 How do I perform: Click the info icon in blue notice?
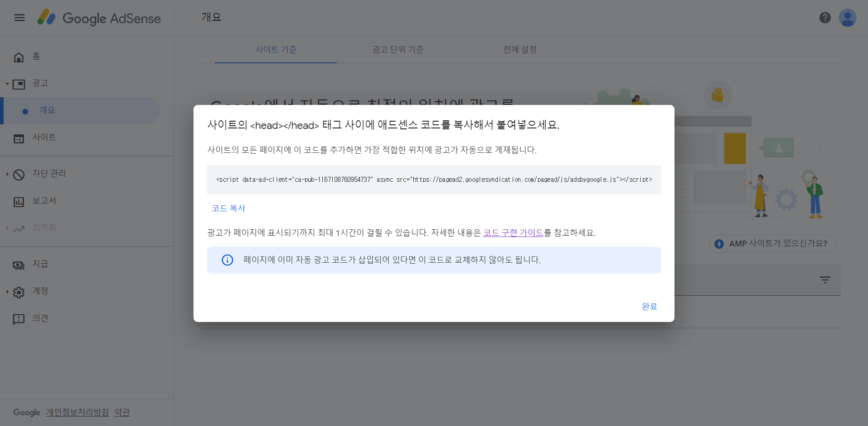(227, 260)
